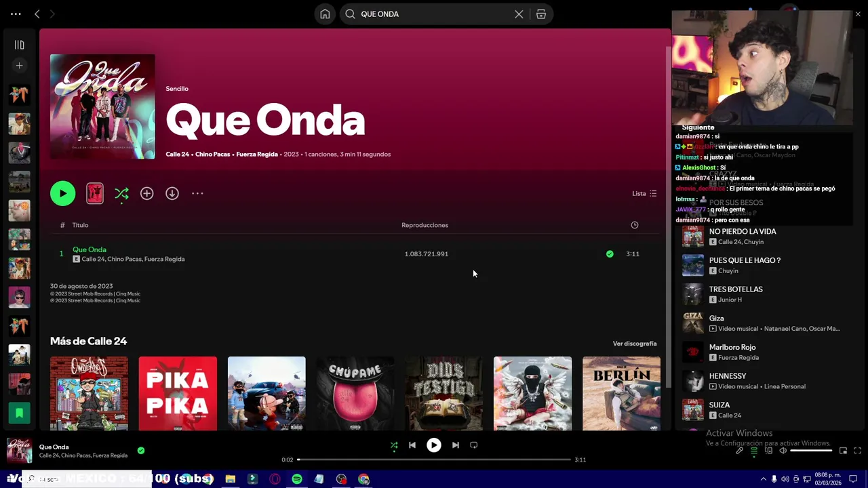Open the three-dot app menu at top left

point(16,14)
